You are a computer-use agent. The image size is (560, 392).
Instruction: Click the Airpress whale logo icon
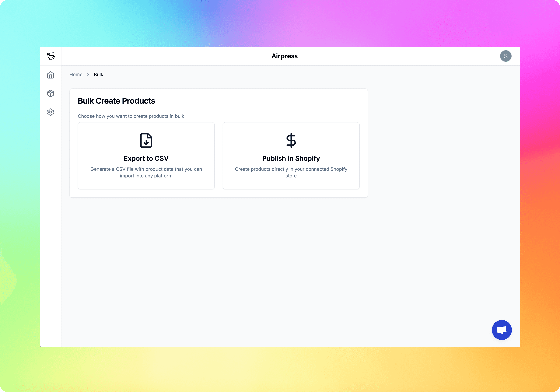[51, 56]
